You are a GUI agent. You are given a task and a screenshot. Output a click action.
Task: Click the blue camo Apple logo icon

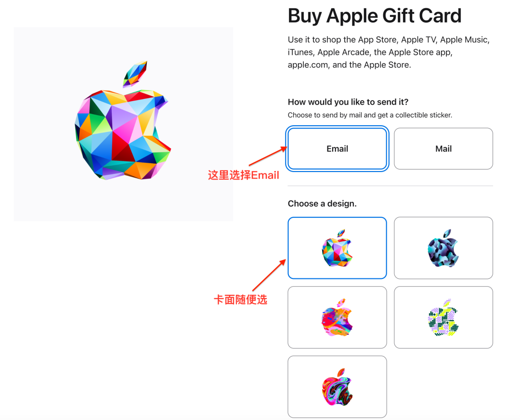443,248
